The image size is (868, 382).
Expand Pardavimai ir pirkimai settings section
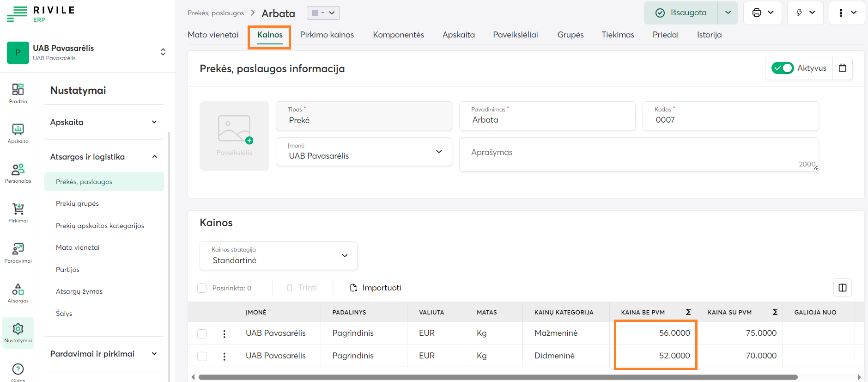[104, 354]
